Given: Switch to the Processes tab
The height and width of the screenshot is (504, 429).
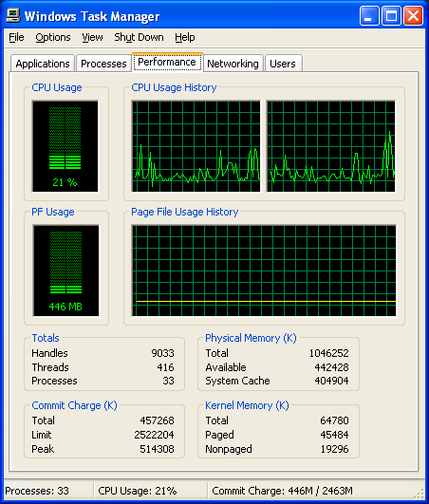Looking at the screenshot, I should point(103,64).
